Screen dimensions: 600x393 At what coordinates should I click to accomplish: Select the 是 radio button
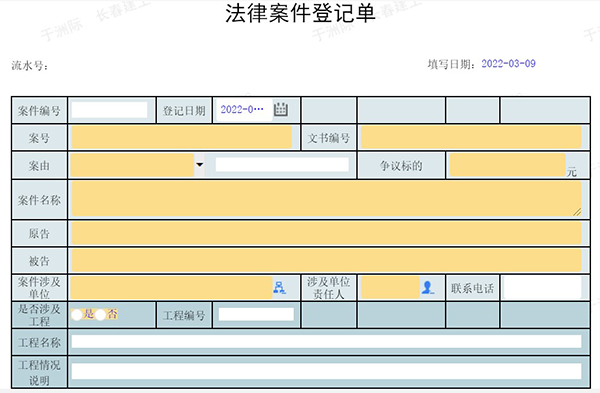[77, 315]
